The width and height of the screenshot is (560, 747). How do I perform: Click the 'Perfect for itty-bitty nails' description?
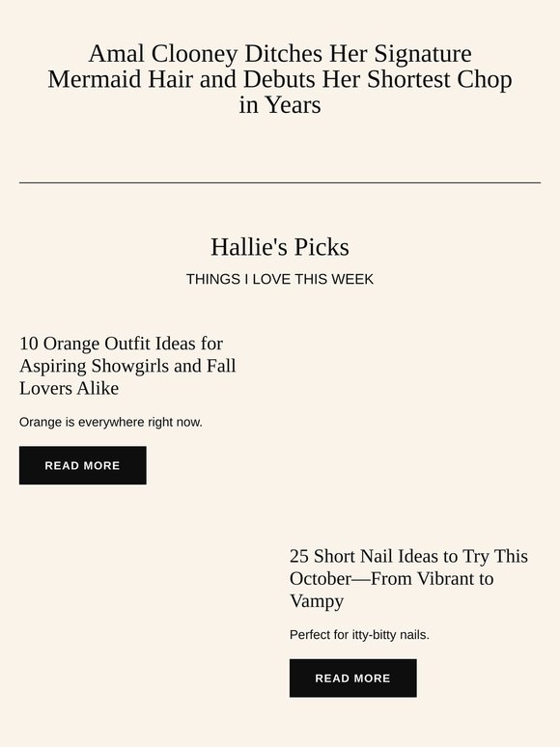[x=359, y=635]
